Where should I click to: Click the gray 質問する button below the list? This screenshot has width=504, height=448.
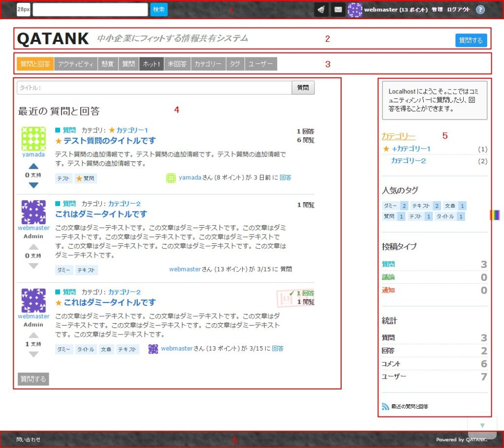(x=33, y=379)
